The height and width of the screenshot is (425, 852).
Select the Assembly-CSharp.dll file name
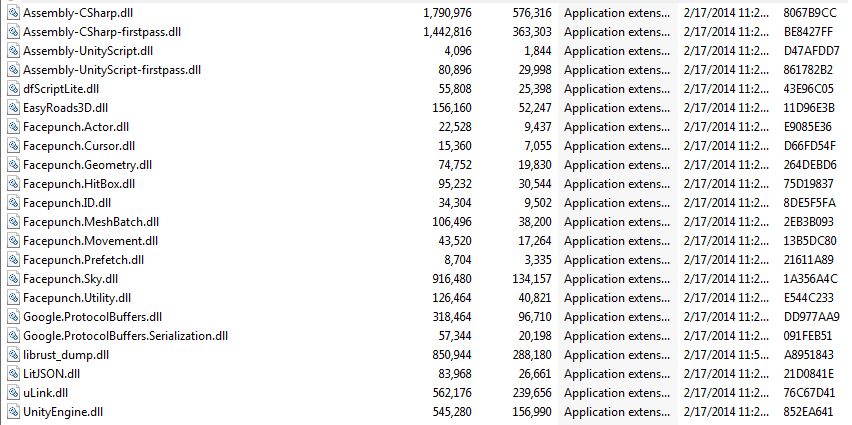click(x=78, y=13)
